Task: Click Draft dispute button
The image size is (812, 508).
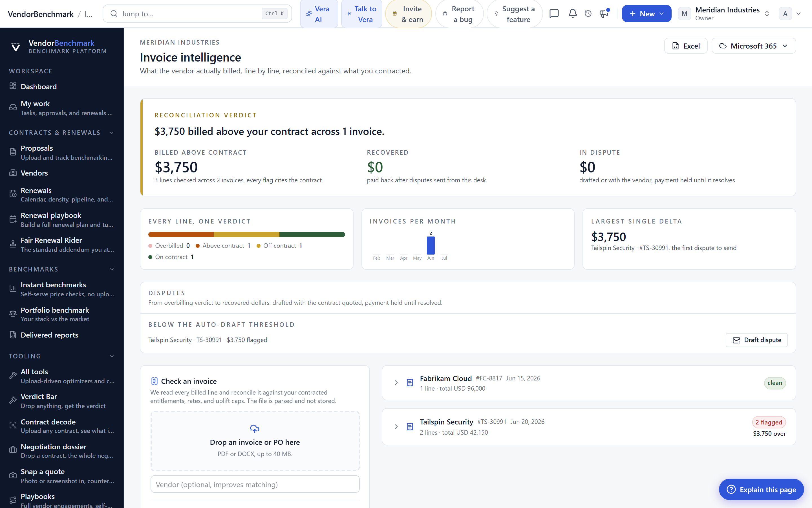Action: coord(757,340)
